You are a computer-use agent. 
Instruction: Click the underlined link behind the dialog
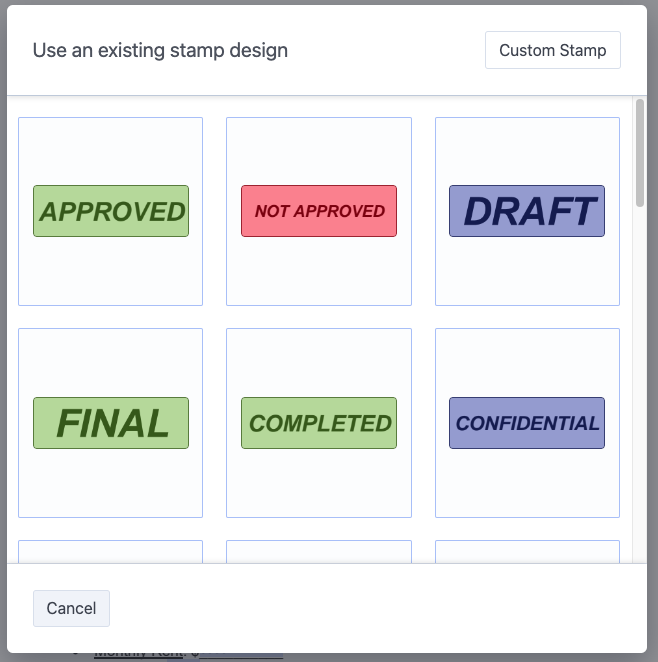click(138, 655)
